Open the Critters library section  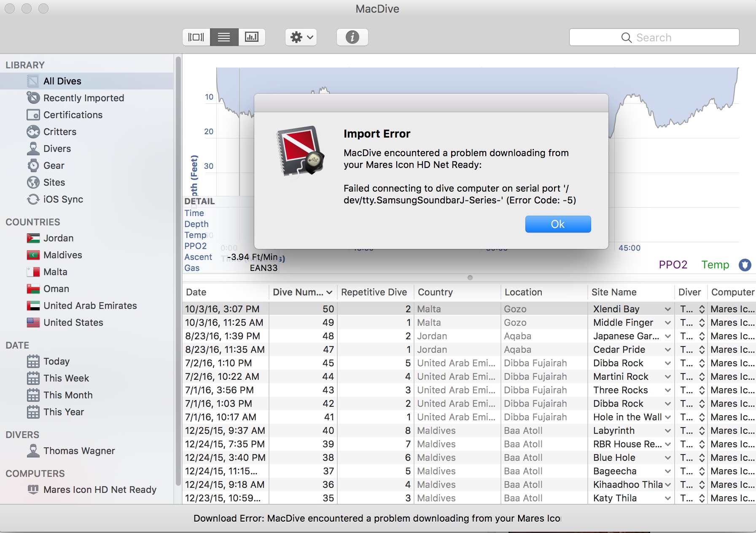click(59, 132)
